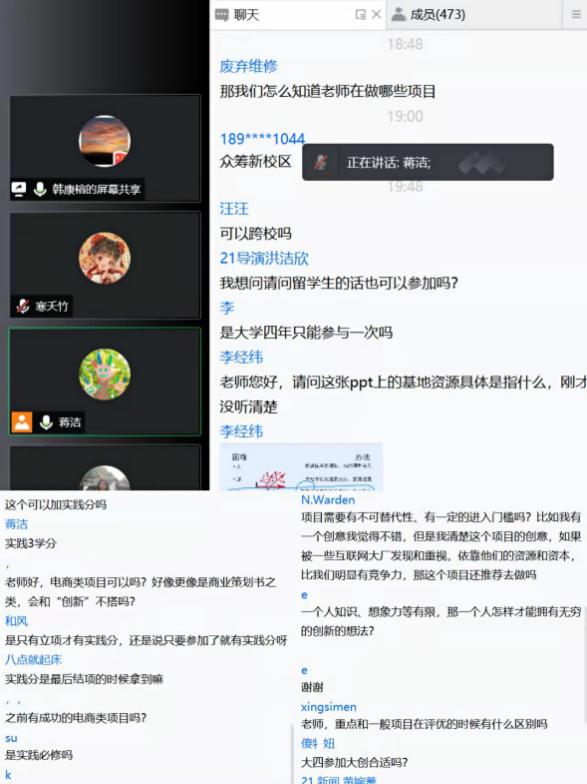Click the chat bubble icon beside 聊天
Viewport: 587px width, 784px height.
coord(222,15)
